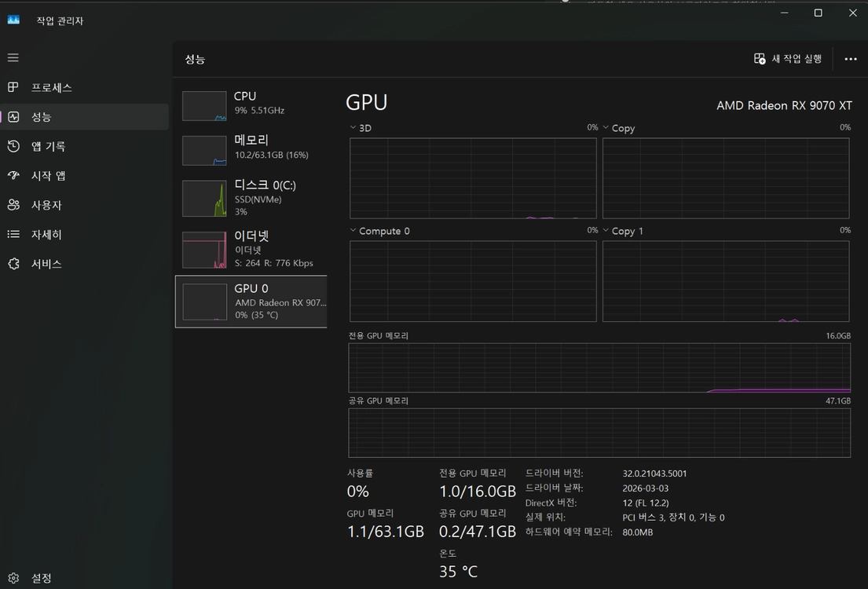Open the 프로세스 (Processes) page icon
This screenshot has width=868, height=589.
pos(13,87)
